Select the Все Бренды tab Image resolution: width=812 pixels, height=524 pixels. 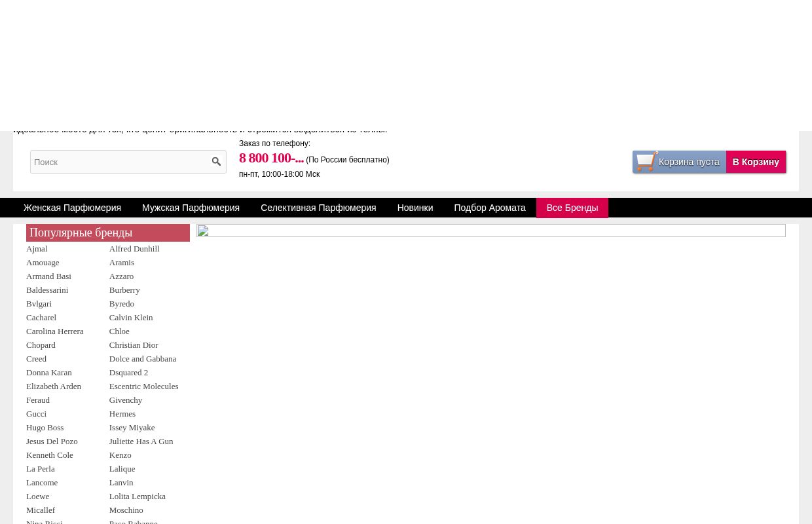[x=572, y=208]
